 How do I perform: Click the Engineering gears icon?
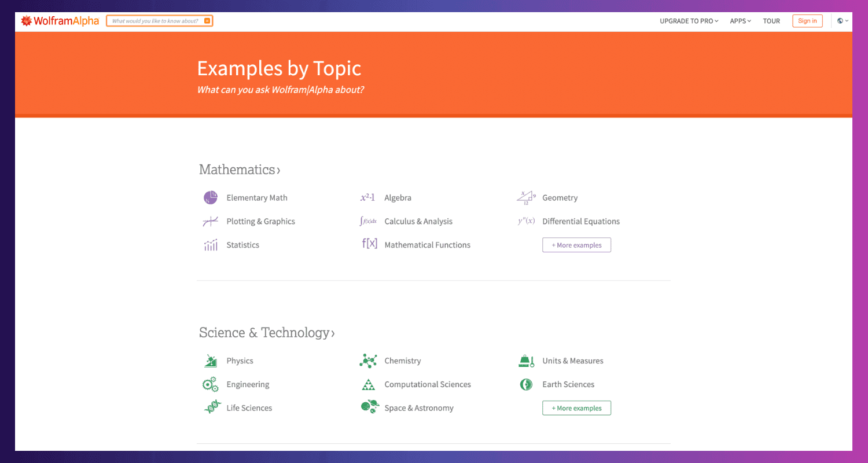tap(210, 384)
